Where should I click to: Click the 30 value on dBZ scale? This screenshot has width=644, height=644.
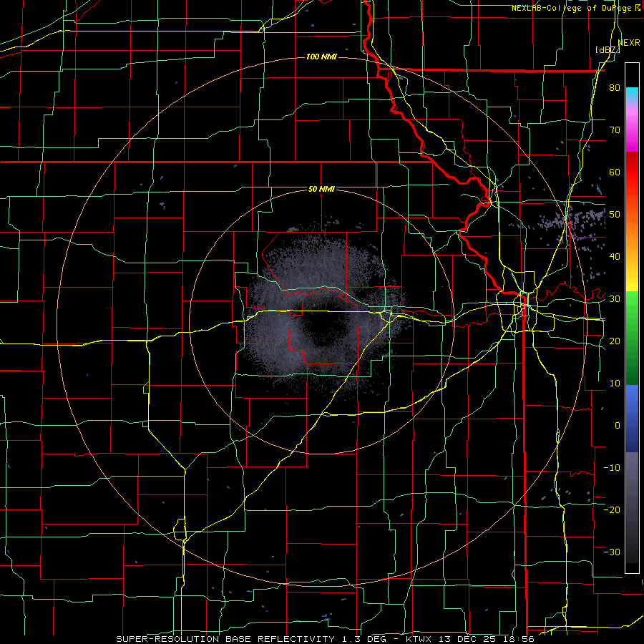tap(615, 299)
